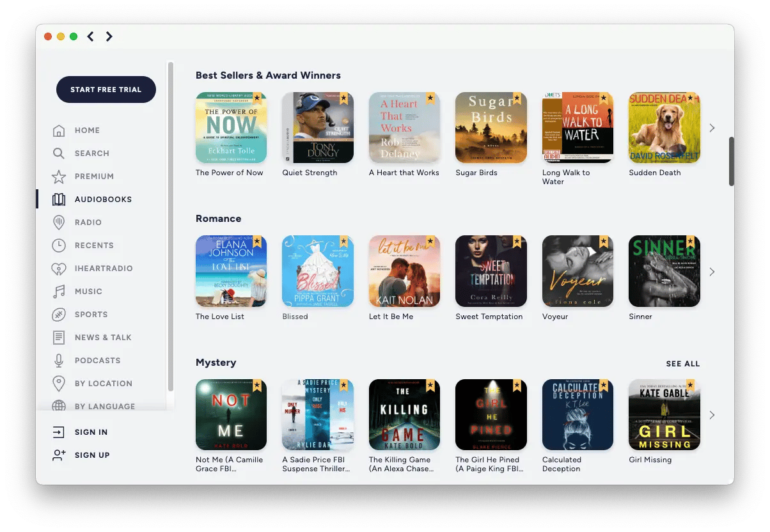770x532 pixels.
Task: Expand Best Sellers row with right chevron
Action: point(712,128)
